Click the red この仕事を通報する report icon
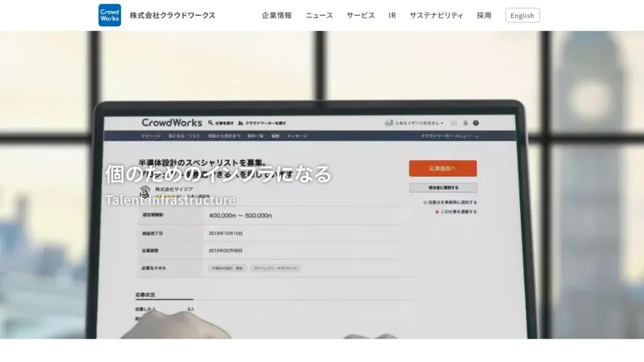The height and width of the screenshot is (362, 644). pos(437,212)
